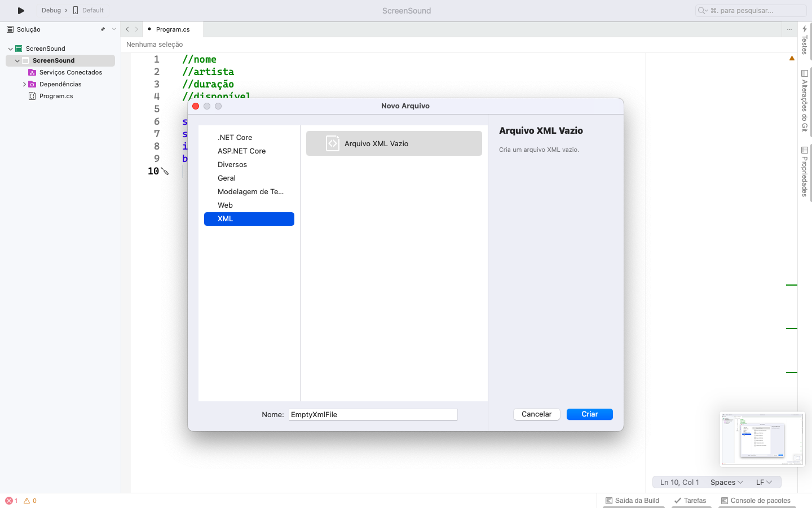Click the warning triangle in editor margin

tap(792, 58)
